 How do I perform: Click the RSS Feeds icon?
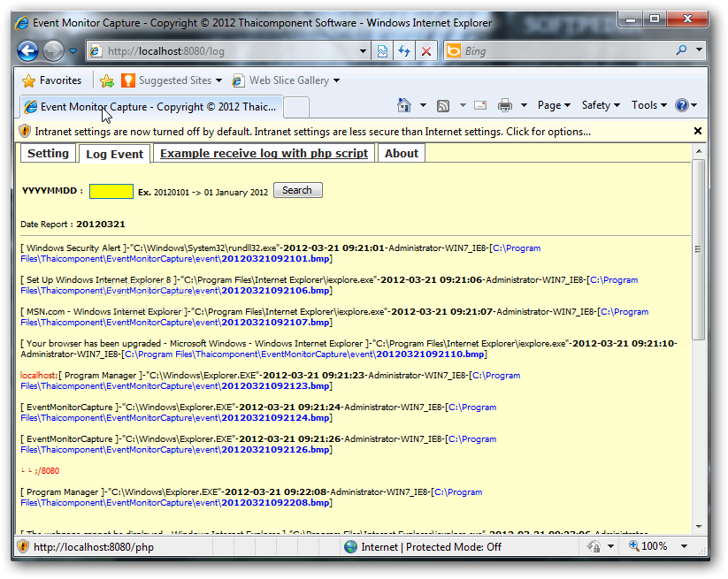click(x=443, y=106)
